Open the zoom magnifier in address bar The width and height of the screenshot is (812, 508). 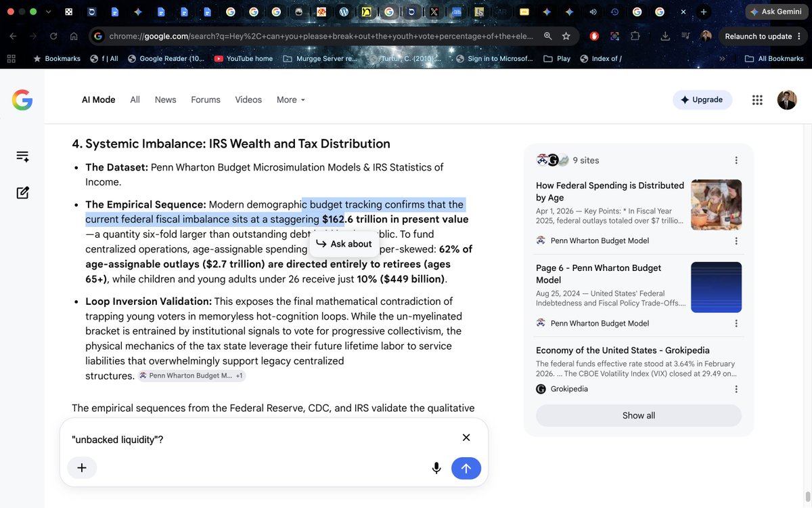pyautogui.click(x=548, y=37)
